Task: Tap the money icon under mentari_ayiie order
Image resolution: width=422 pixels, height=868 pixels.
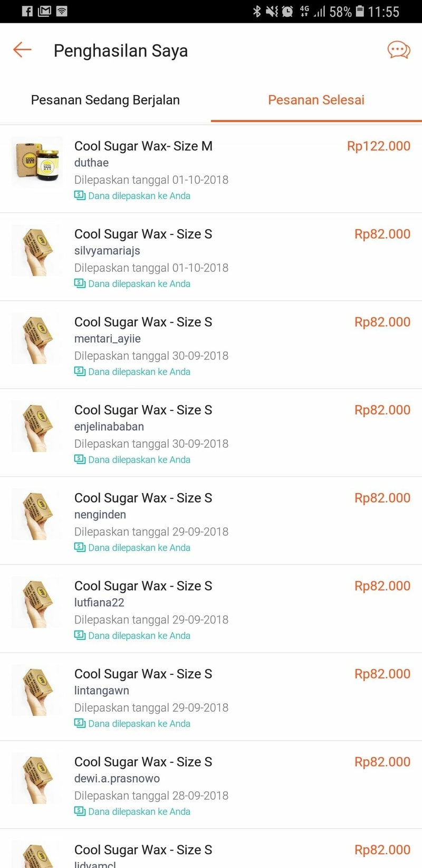Action: click(80, 372)
